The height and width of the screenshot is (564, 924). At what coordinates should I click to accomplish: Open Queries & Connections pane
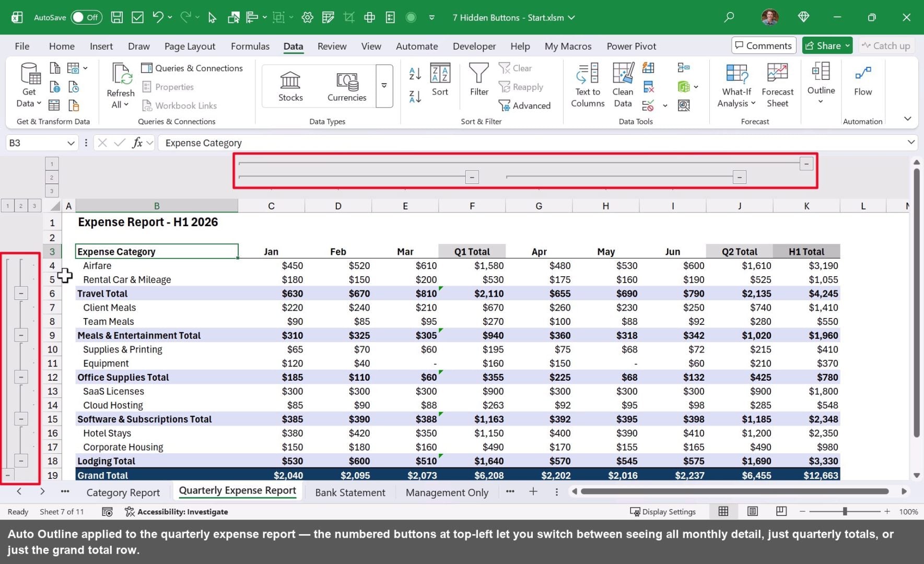coord(192,68)
